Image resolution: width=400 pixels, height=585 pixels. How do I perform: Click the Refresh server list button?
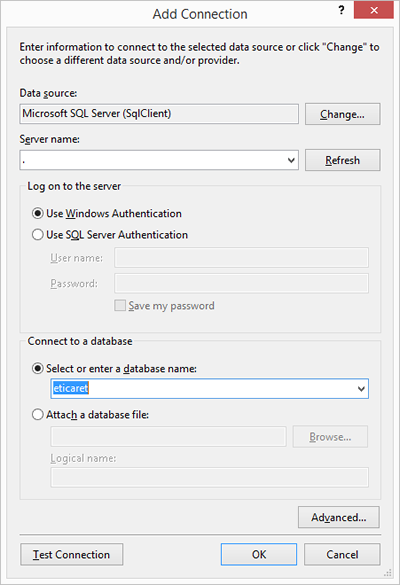343,160
